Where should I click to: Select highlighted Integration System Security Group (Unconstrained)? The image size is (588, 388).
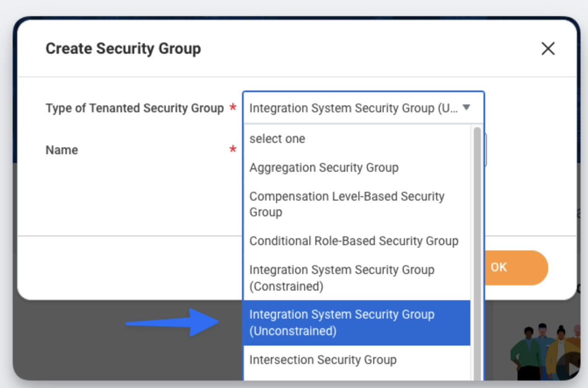tap(341, 322)
